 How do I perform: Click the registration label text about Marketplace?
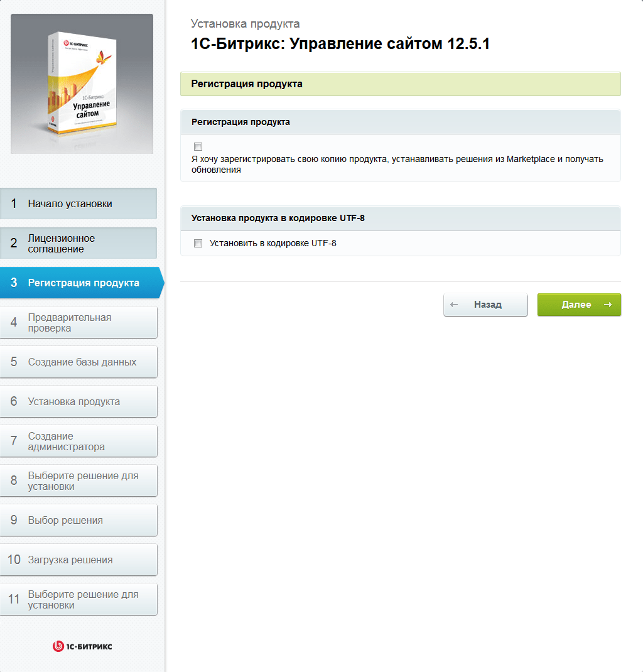(x=397, y=165)
